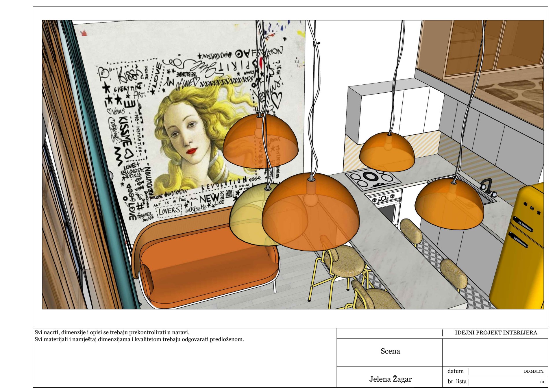Click the Venus face in wall mural
The height and width of the screenshot is (392, 555).
pos(186,136)
